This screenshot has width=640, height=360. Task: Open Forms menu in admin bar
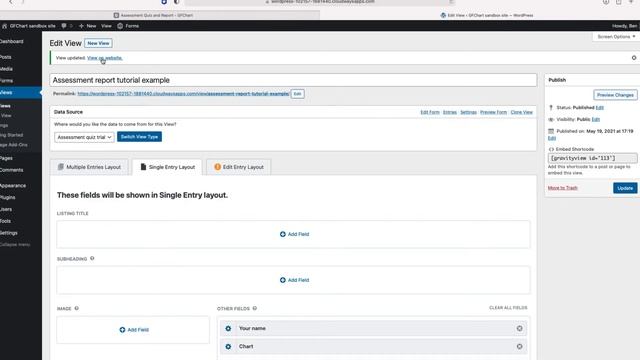coord(128,26)
